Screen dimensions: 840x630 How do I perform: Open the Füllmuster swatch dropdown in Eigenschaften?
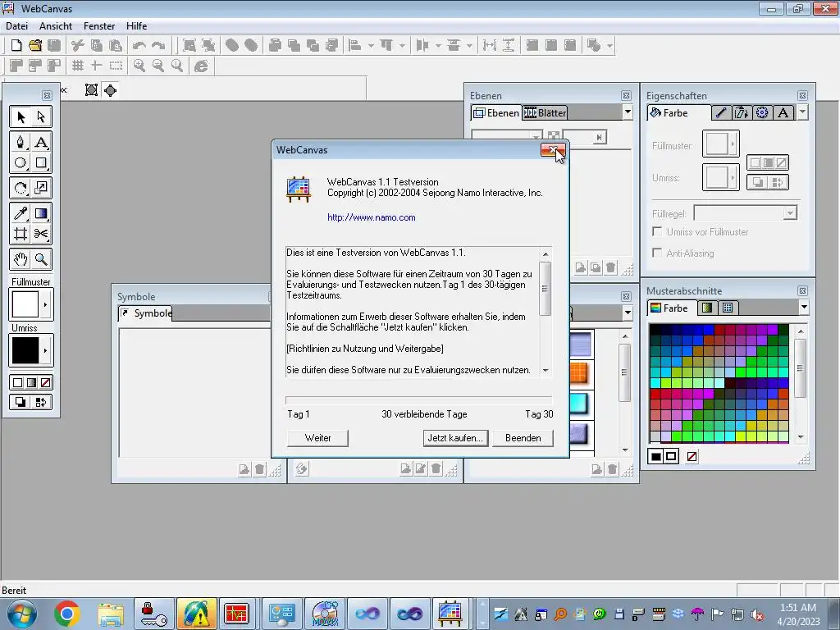pos(733,144)
